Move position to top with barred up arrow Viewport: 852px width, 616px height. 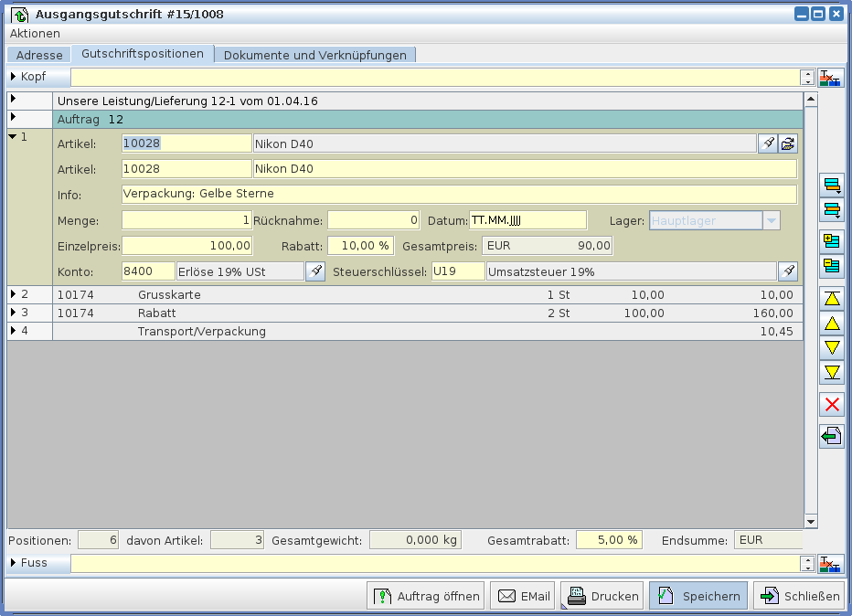tap(832, 299)
